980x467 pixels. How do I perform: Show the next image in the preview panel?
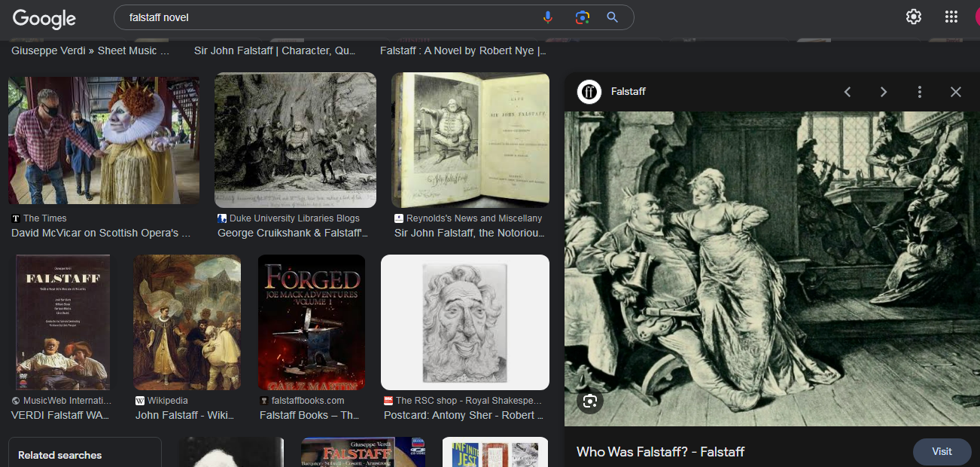pyautogui.click(x=884, y=92)
